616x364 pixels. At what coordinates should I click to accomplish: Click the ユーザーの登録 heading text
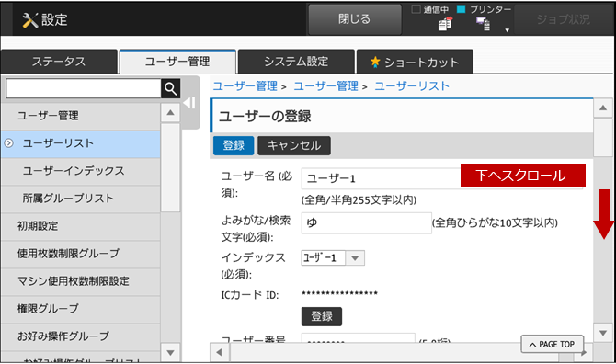coord(265,117)
